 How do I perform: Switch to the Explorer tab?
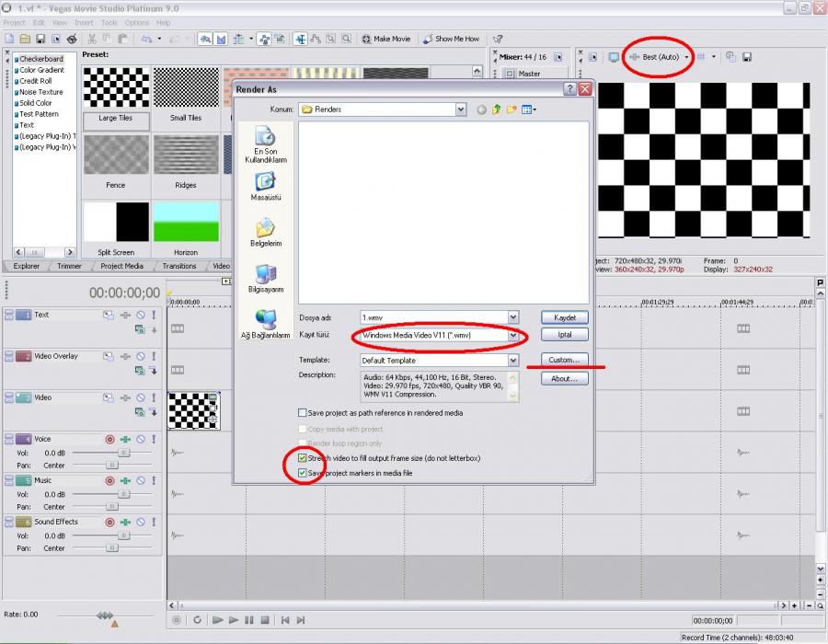click(27, 266)
